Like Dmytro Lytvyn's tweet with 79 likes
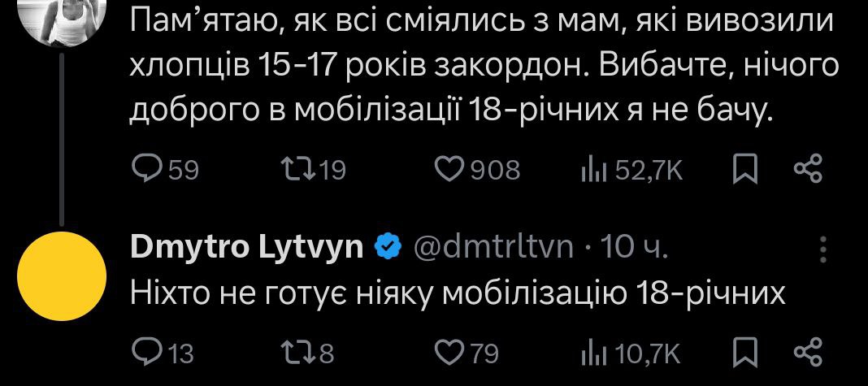This screenshot has width=868, height=386. [449, 353]
